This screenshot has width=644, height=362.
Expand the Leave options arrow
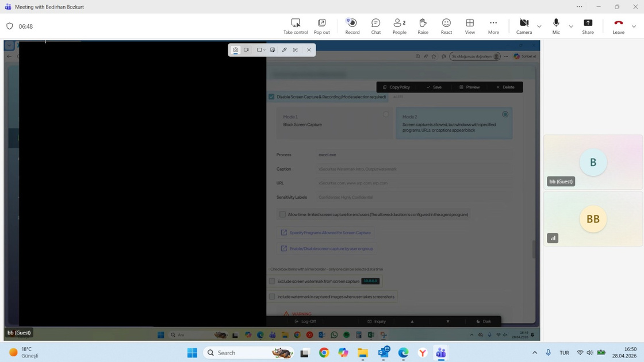coord(634,26)
